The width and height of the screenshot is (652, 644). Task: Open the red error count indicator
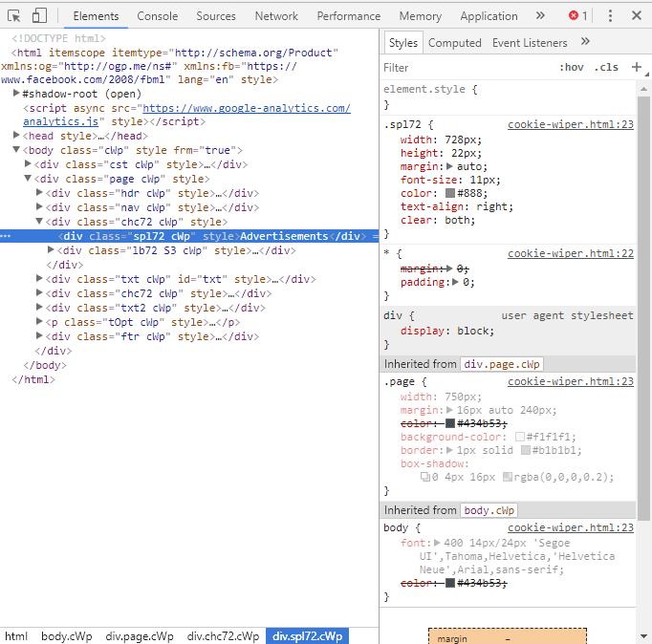pos(578,16)
